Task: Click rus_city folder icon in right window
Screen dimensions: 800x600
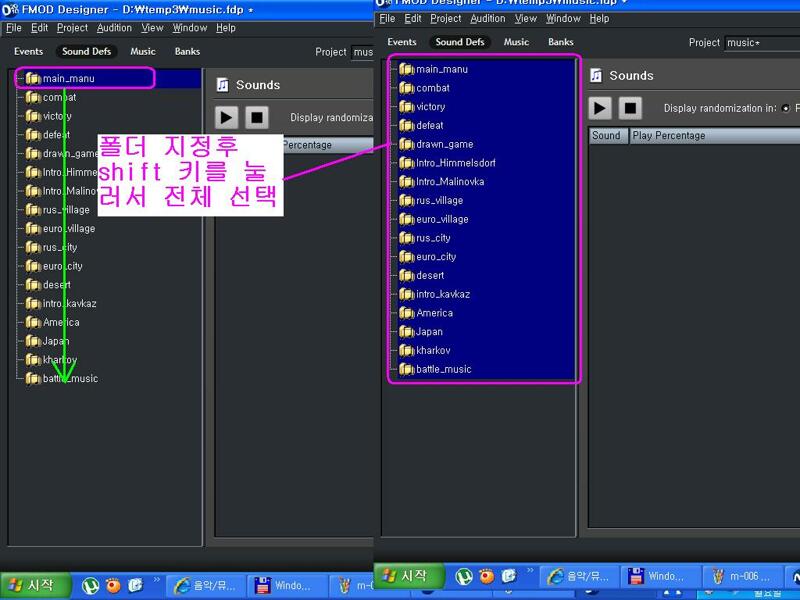Action: tap(407, 238)
